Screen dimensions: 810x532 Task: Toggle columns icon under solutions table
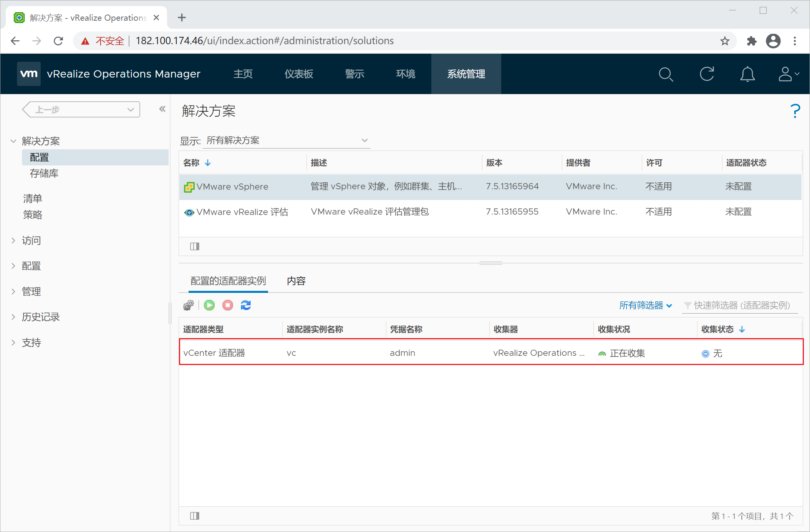pos(195,246)
